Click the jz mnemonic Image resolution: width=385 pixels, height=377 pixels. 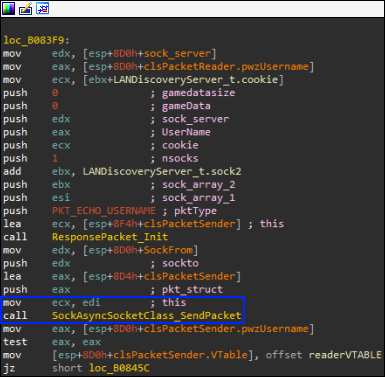[x=9, y=368]
